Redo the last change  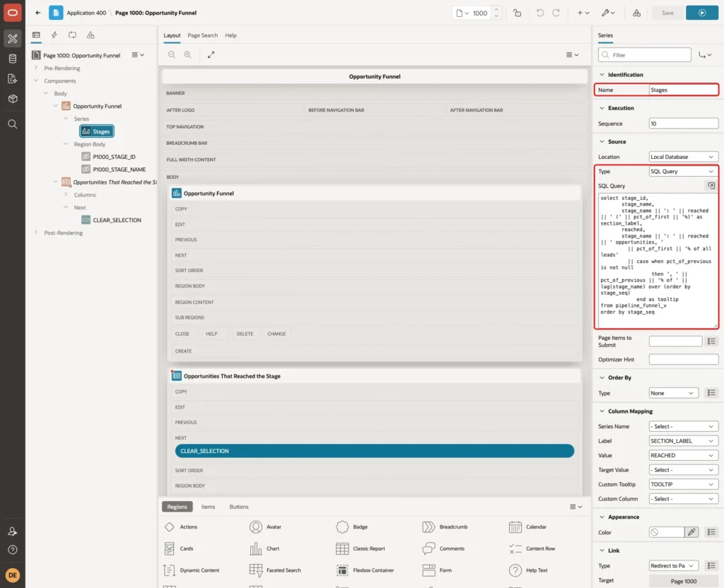[556, 13]
